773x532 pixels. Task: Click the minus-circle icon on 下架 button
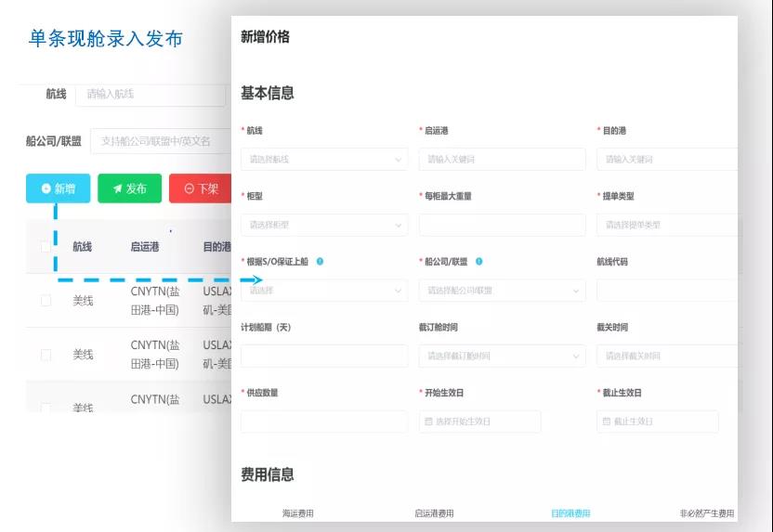click(x=189, y=188)
